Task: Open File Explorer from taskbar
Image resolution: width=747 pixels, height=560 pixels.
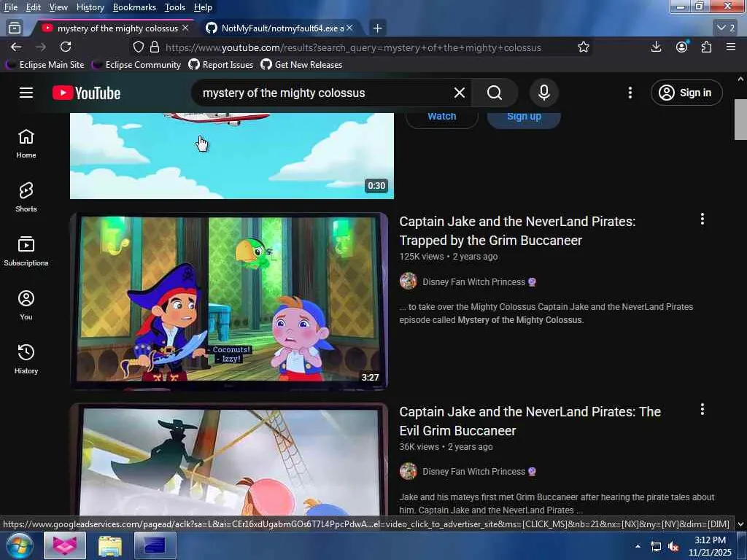Action: tap(110, 545)
